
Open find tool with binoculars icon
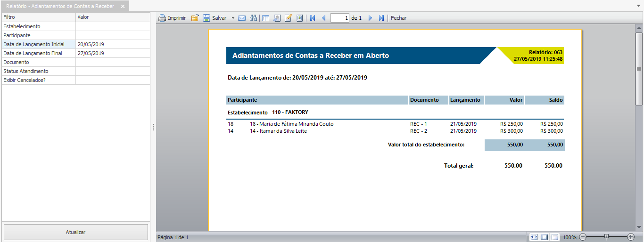253,18
